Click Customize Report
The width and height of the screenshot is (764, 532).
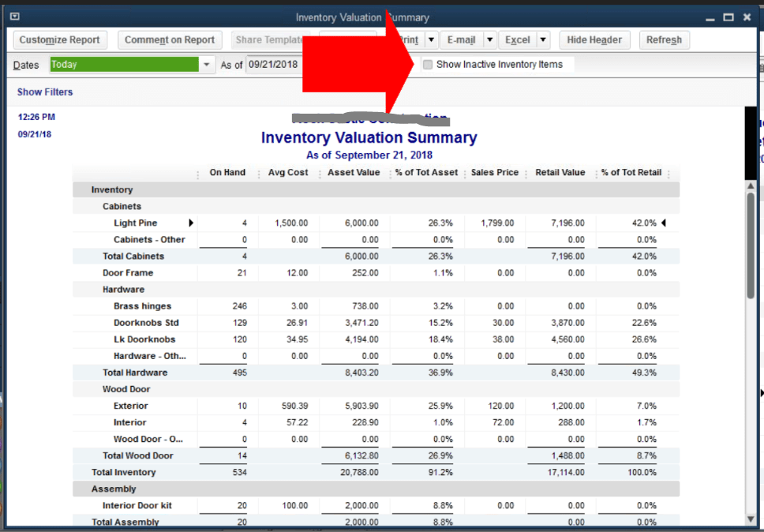coord(59,39)
